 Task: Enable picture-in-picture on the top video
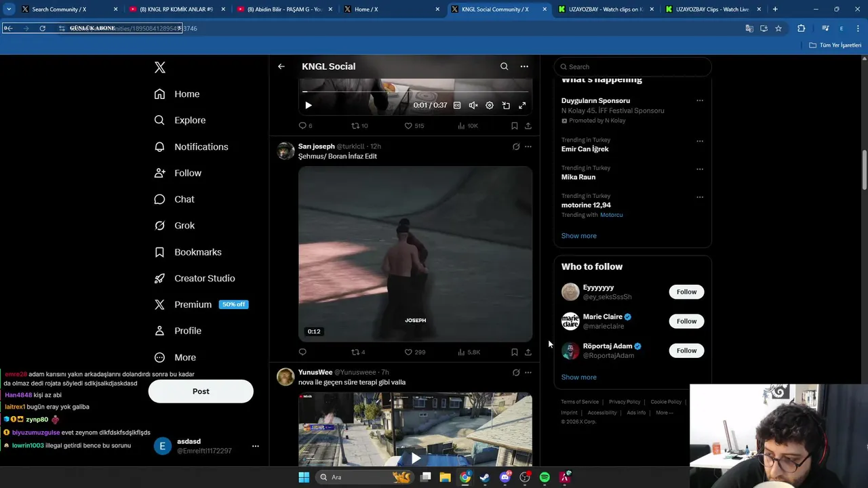[506, 105]
